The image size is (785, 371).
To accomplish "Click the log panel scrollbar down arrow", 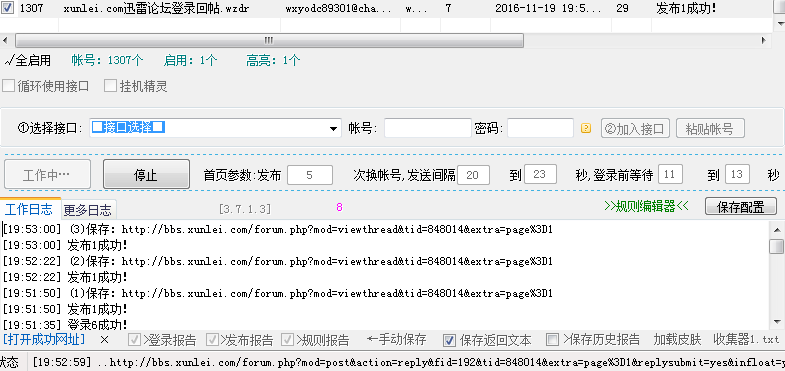I will tap(776, 322).
